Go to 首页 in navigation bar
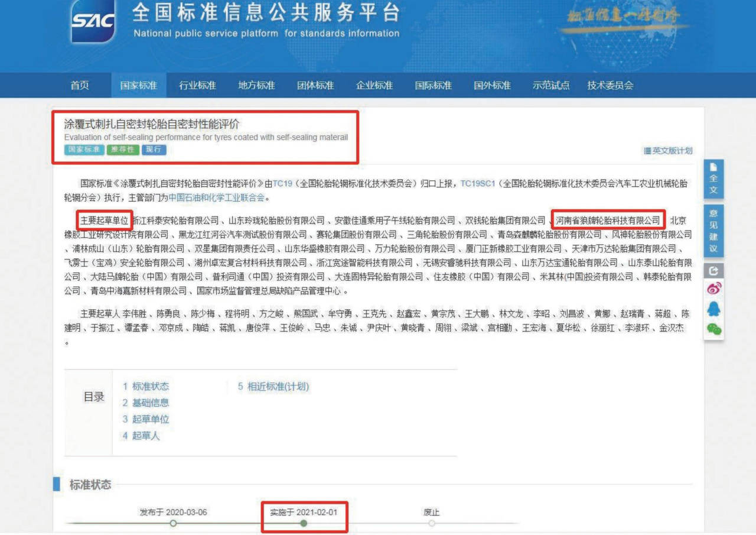 coord(80,85)
